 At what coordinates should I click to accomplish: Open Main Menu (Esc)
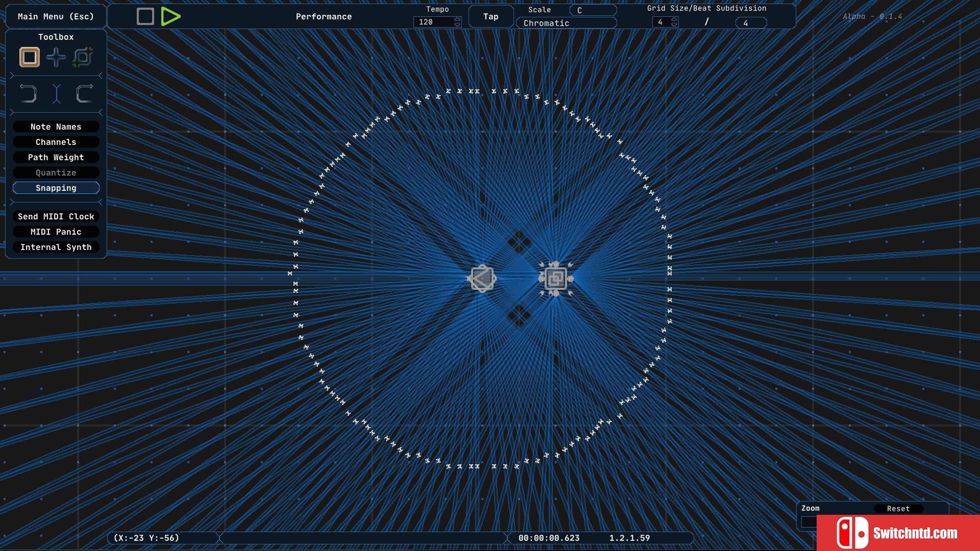tap(56, 16)
